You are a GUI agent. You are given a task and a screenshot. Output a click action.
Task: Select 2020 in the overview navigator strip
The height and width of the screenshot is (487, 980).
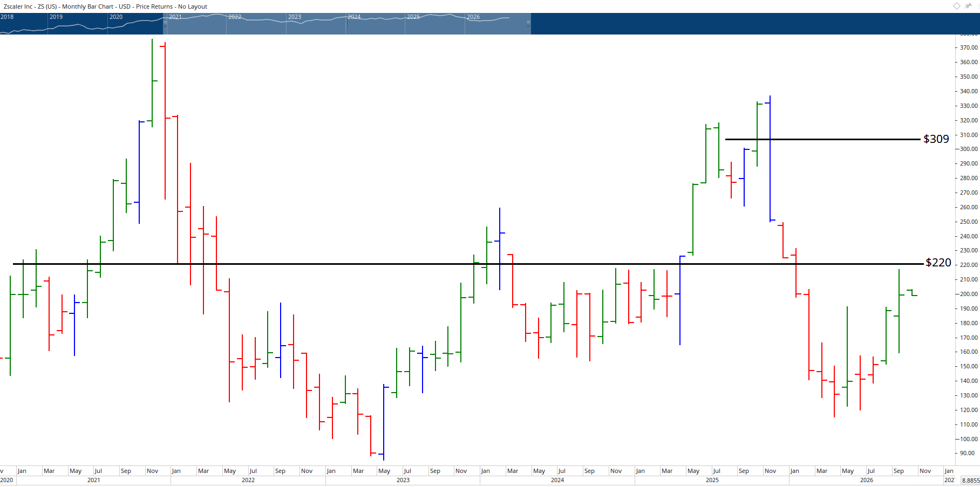tap(116, 17)
